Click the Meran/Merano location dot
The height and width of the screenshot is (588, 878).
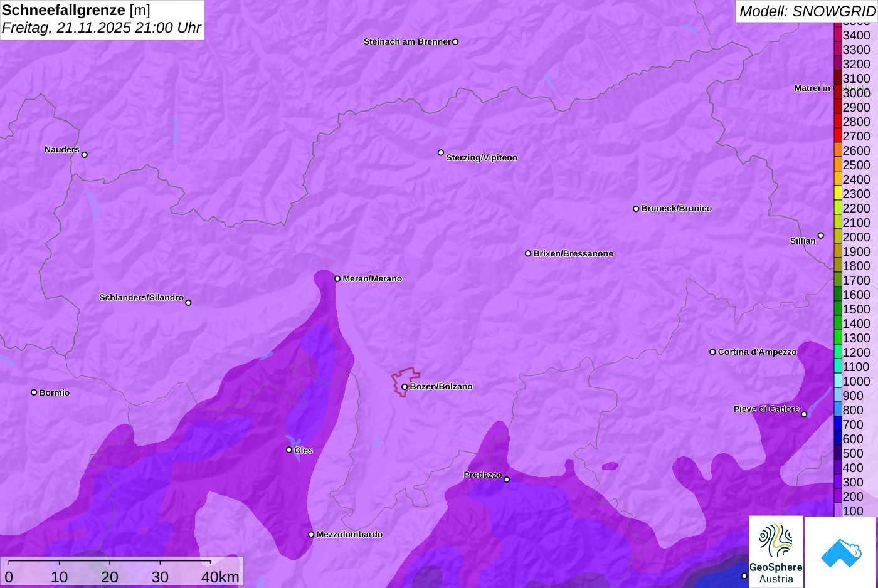337,279
